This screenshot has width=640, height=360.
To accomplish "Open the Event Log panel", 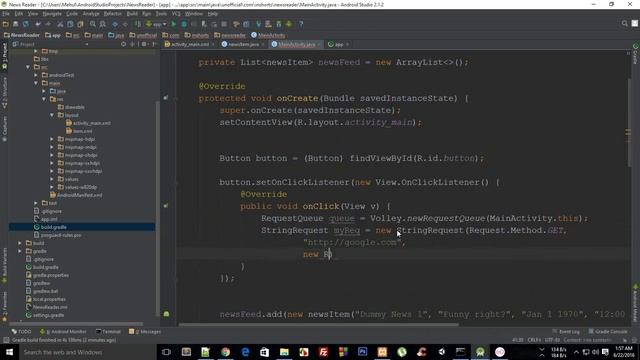I will [x=566, y=331].
